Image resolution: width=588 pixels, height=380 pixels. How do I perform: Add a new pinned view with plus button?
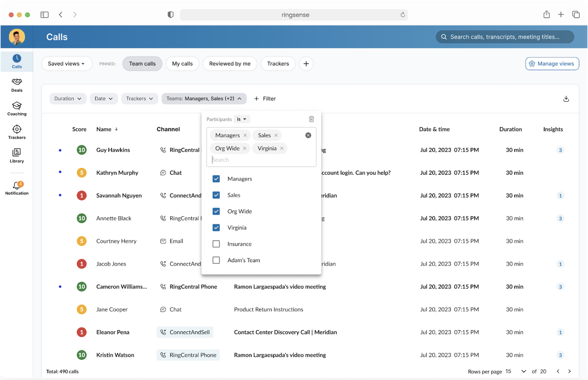click(x=306, y=64)
